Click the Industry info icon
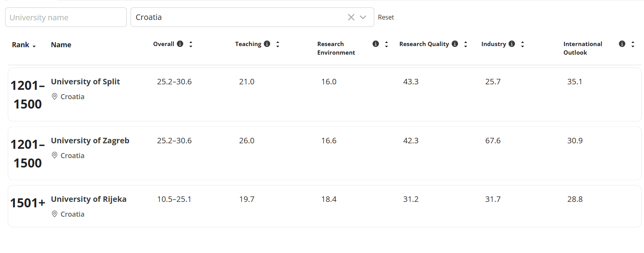The image size is (644, 253). click(511, 44)
